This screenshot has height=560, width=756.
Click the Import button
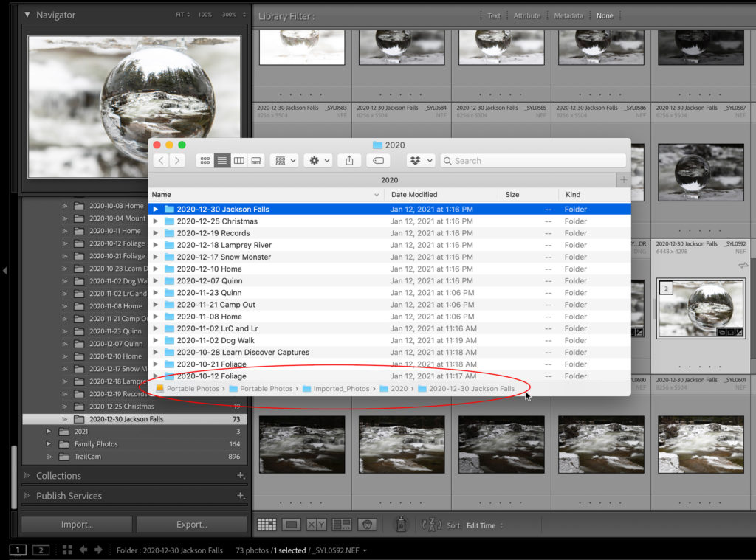tap(77, 525)
